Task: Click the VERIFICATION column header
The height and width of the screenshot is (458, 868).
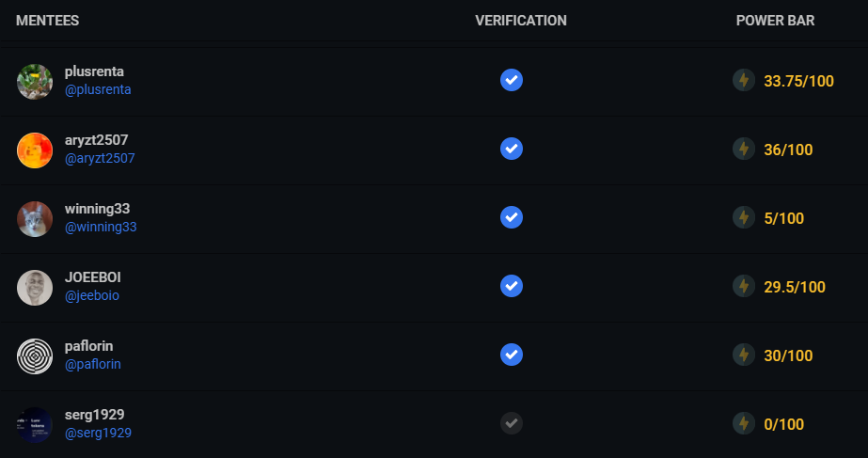Action: 521,21
